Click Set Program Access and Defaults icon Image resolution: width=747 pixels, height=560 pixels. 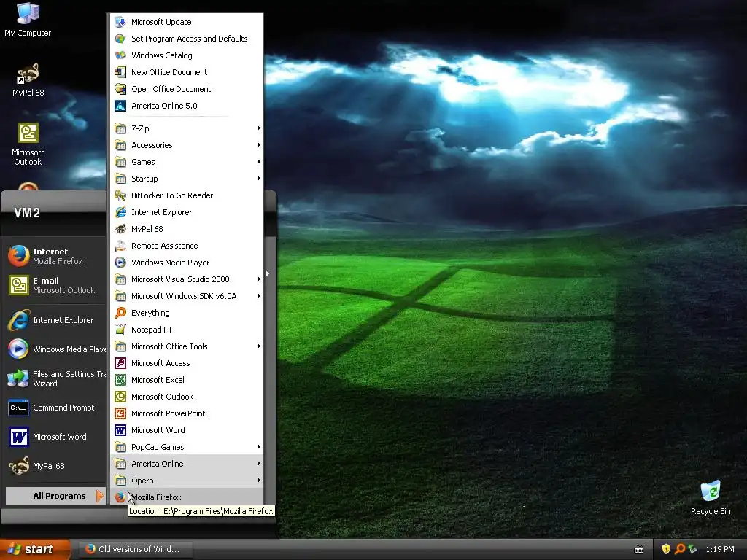[x=120, y=39]
